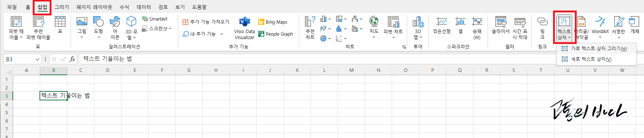Switch to the Draw (그리기) tab
This screenshot has height=138, width=644.
click(62, 7)
